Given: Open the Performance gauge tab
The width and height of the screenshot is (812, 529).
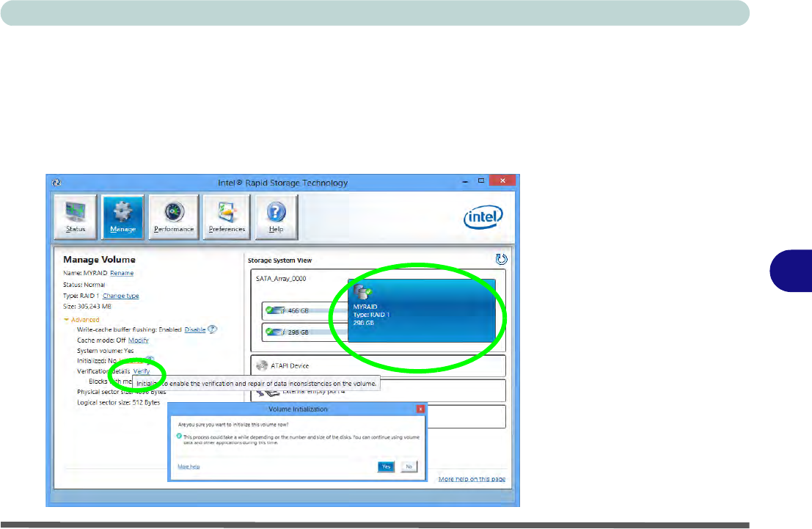Looking at the screenshot, I should pos(174,216).
